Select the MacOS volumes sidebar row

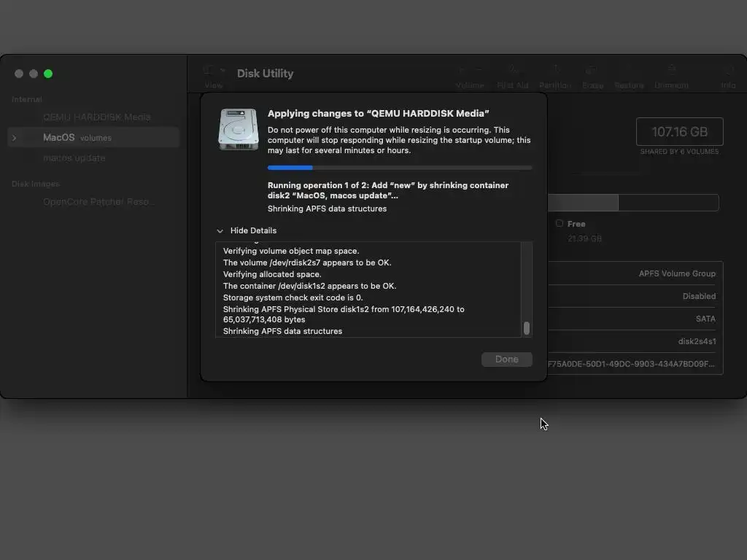click(x=93, y=138)
